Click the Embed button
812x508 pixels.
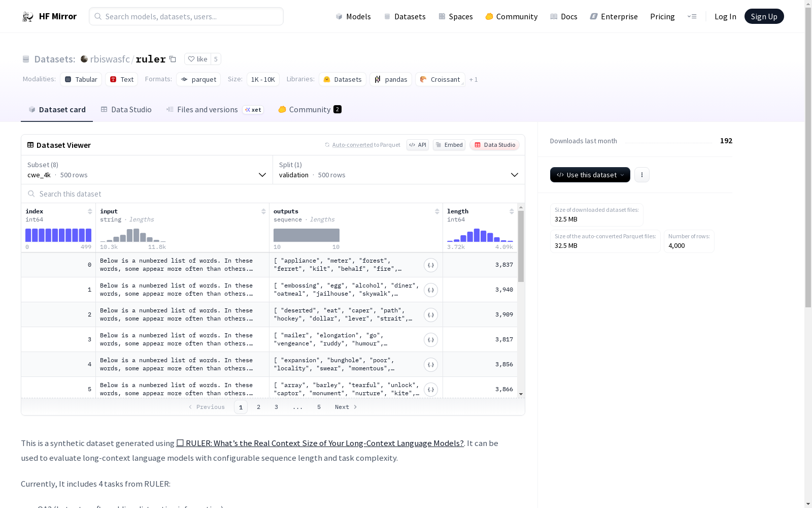click(x=449, y=145)
